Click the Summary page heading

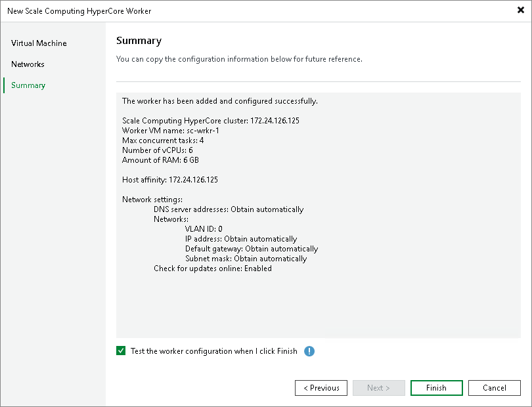click(139, 41)
